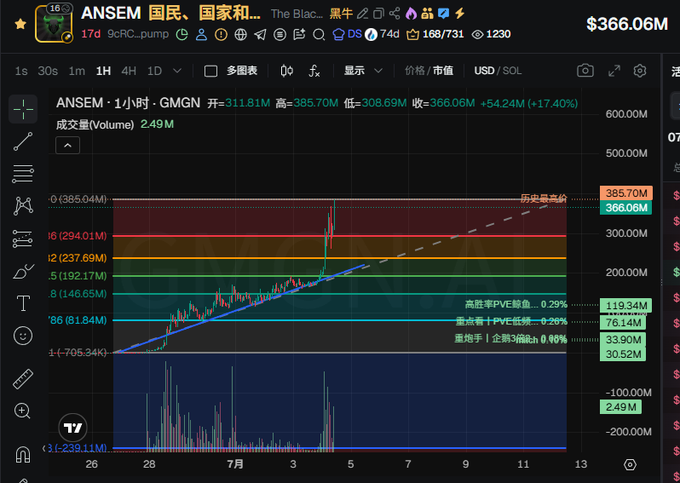This screenshot has width=680, height=483.
Task: Open the Telegram paper plane link
Action: pyautogui.click(x=260, y=34)
